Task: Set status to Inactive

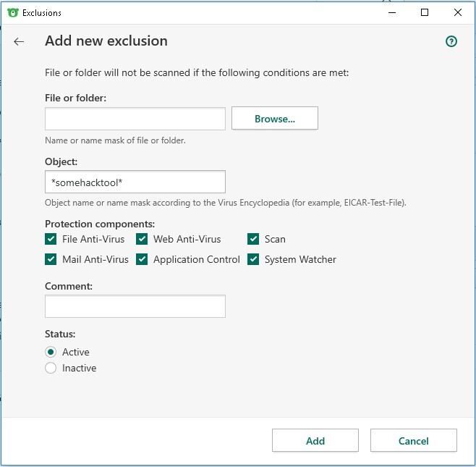Action: click(51, 368)
